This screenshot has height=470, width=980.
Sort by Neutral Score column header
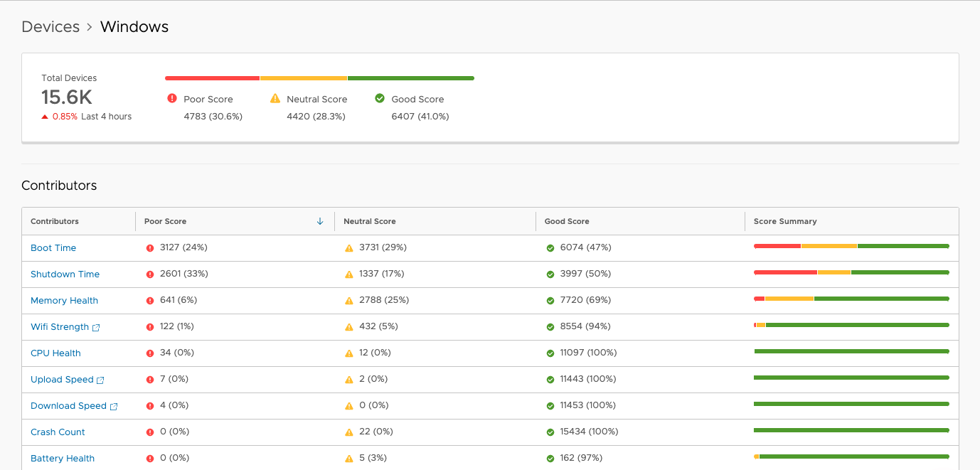coord(370,221)
